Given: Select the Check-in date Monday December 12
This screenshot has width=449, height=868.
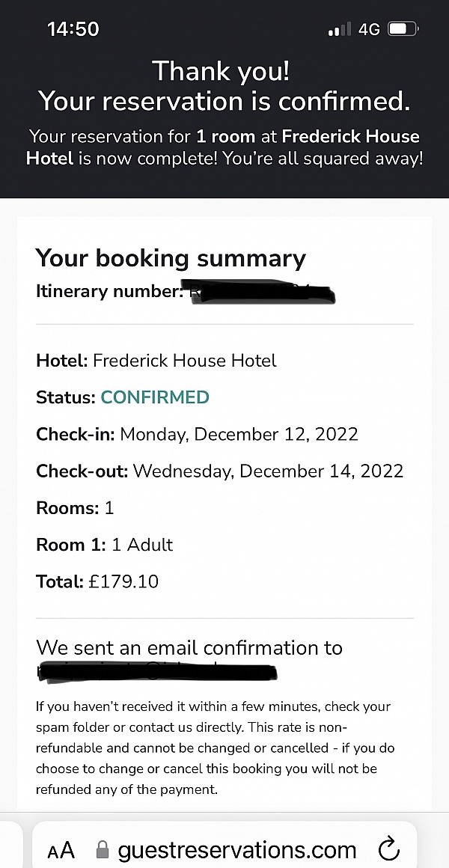Looking at the screenshot, I should [x=197, y=434].
